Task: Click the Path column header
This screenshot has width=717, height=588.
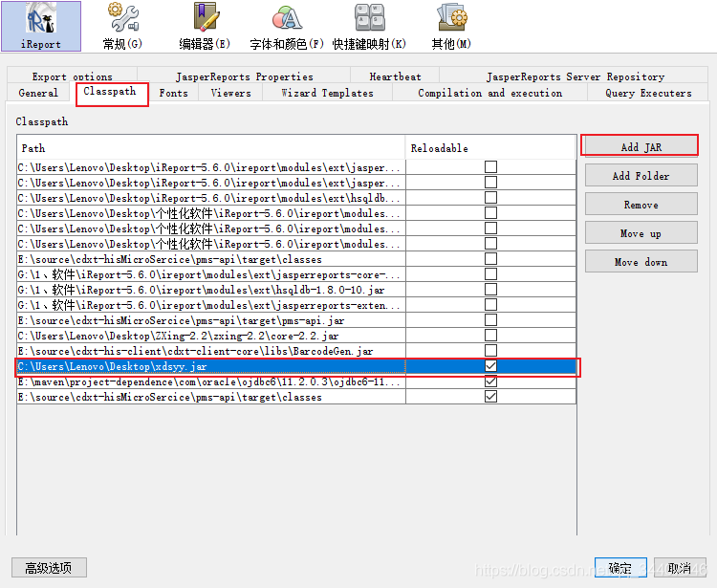Action: [211, 147]
